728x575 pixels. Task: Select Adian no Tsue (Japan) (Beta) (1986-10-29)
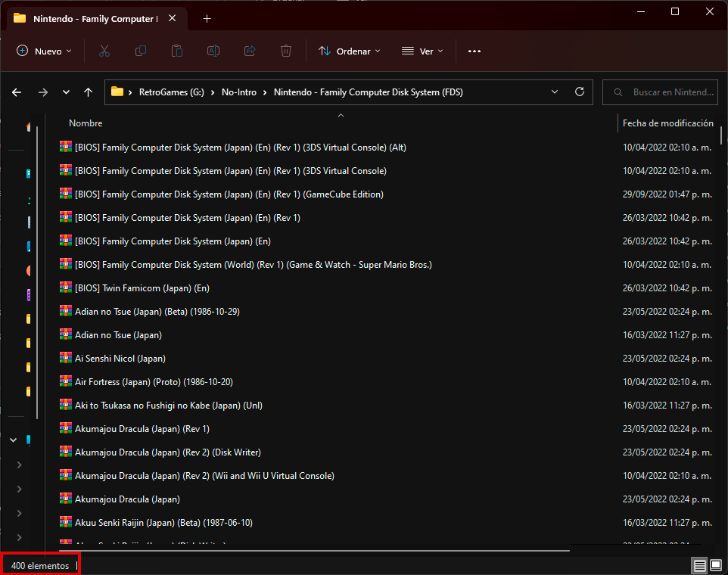click(x=157, y=312)
